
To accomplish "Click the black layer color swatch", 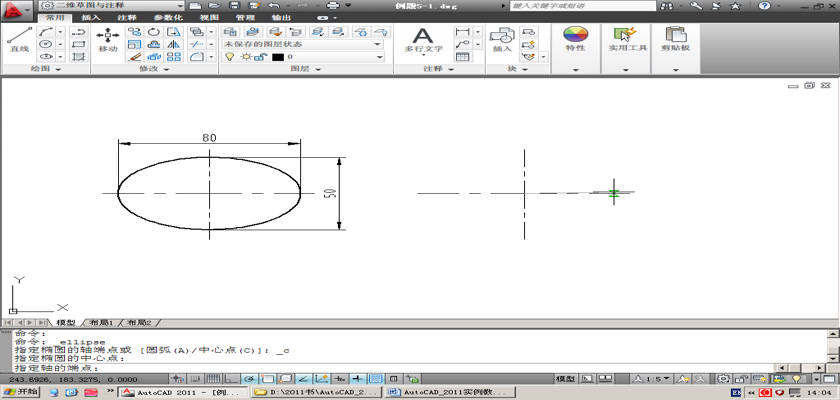I will (278, 57).
